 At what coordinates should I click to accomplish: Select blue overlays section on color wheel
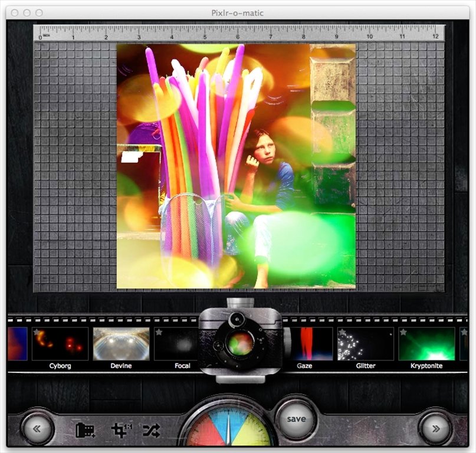point(229,422)
